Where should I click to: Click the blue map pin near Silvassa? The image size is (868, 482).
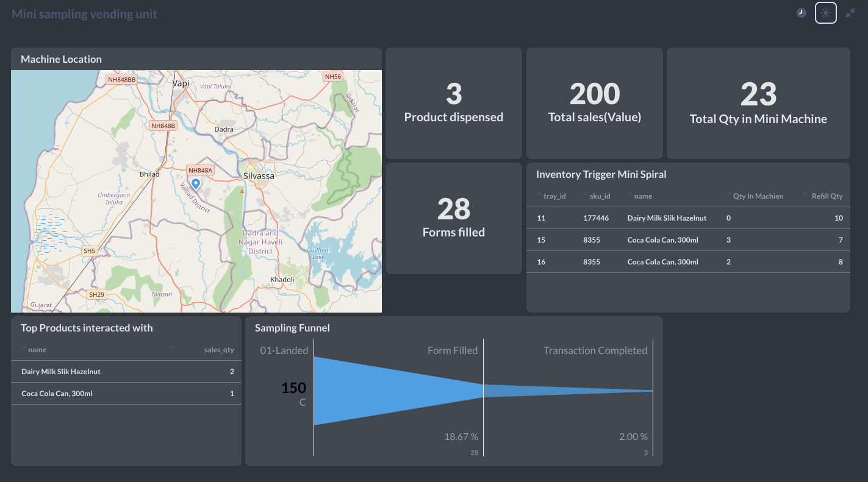tap(196, 183)
